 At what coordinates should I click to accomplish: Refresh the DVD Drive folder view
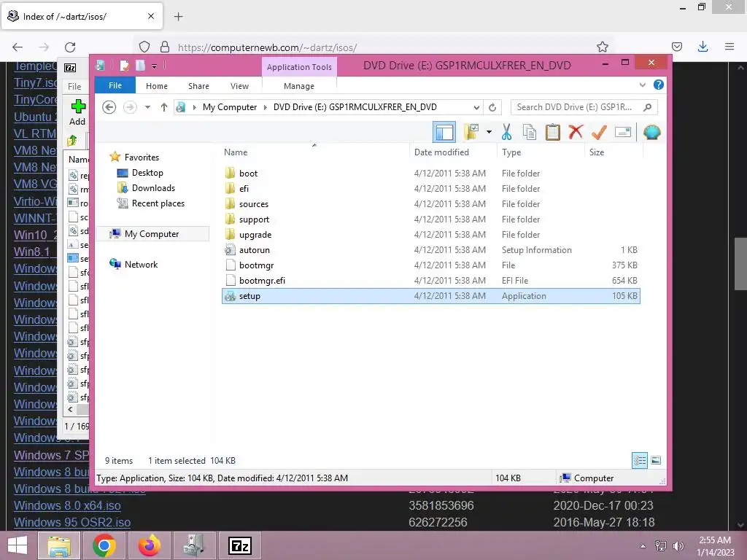tap(492, 107)
